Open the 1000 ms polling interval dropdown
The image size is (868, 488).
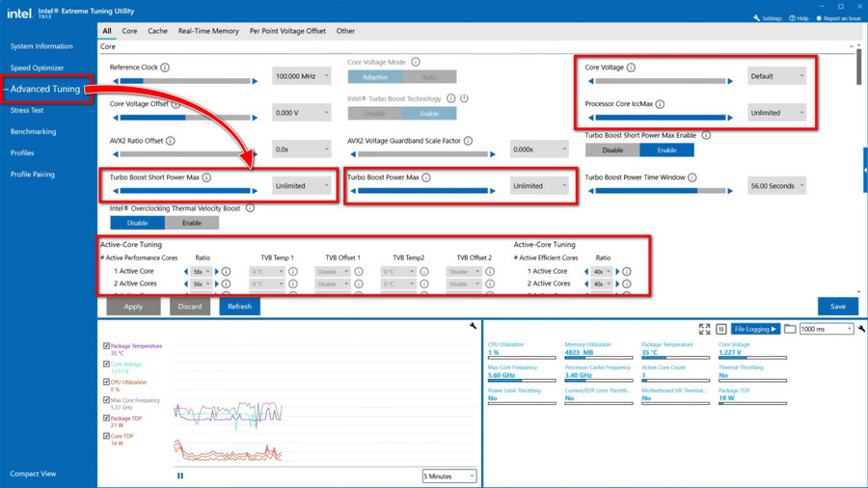827,329
